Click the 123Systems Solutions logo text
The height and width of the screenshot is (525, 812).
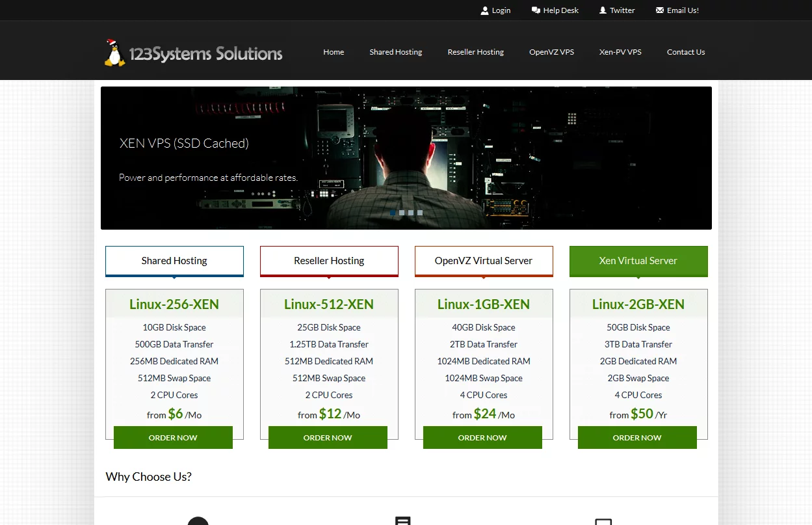(205, 53)
